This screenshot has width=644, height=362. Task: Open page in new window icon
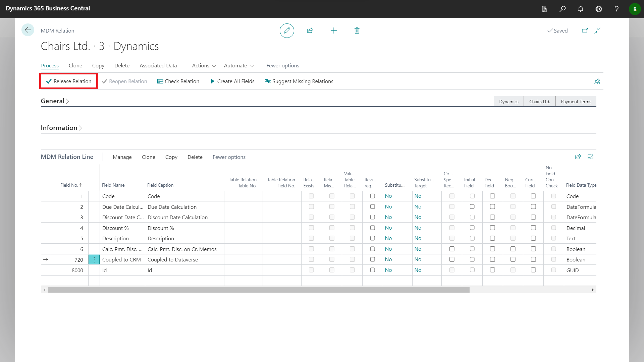[585, 31]
